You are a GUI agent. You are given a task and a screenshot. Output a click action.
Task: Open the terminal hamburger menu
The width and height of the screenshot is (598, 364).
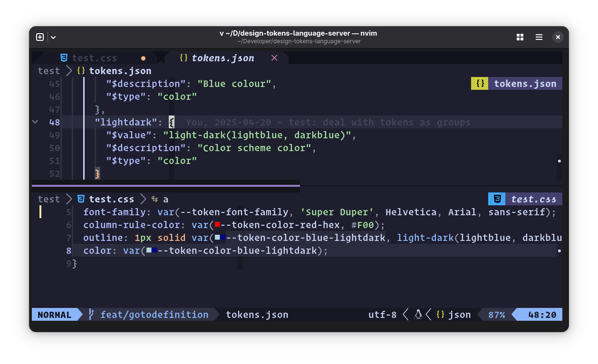(539, 37)
